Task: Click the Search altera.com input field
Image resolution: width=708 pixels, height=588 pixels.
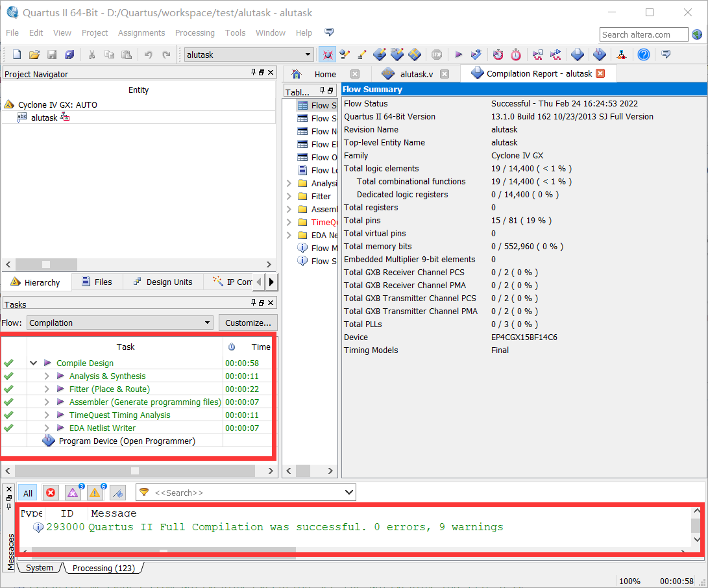Action: [644, 34]
